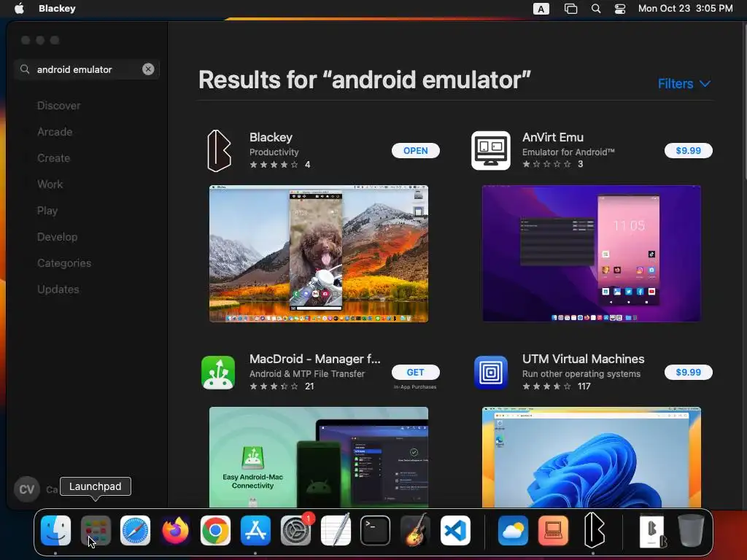747x560 pixels.
Task: Open Categories in the sidebar
Action: pos(64,262)
